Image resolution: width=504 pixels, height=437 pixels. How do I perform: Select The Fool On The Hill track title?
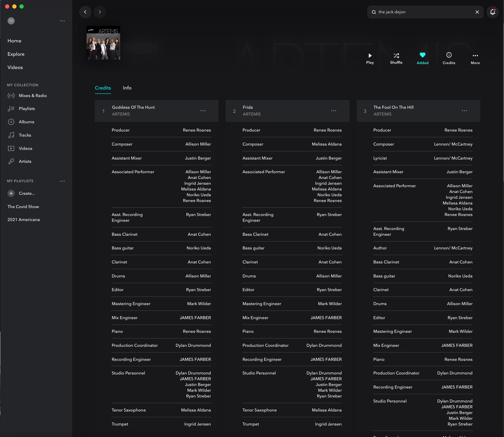coord(393,107)
